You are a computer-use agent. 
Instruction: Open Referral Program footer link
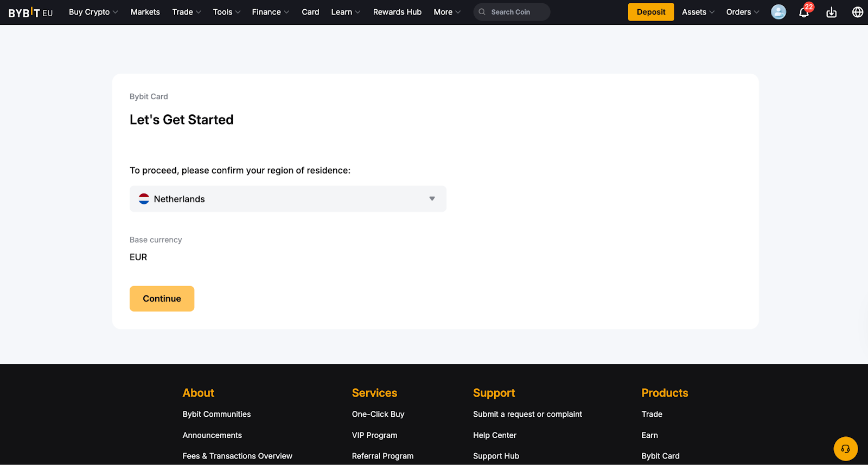(x=382, y=456)
